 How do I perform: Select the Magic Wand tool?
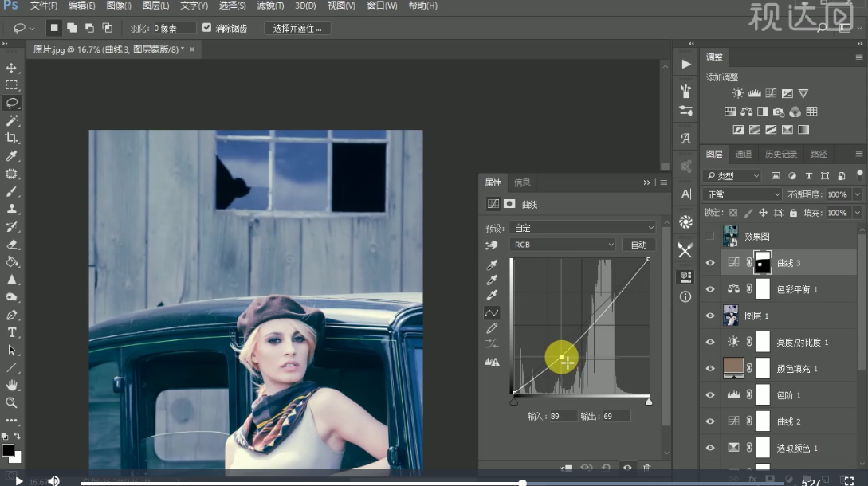(11, 120)
